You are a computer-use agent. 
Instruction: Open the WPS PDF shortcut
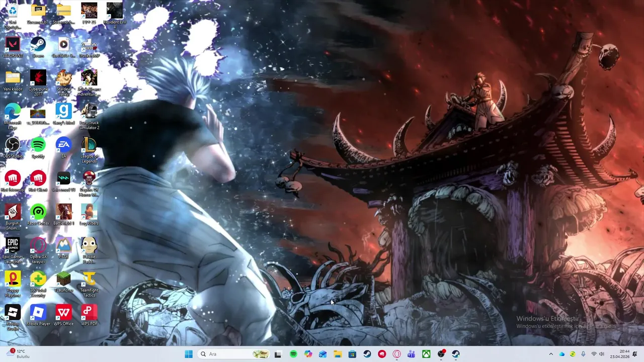pos(89,316)
